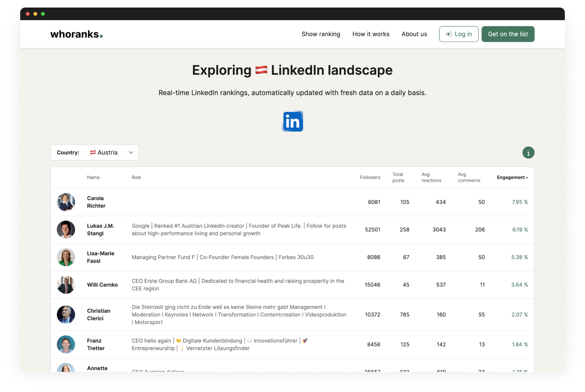Click the 5.38 % engagement value
This screenshot has height=392, width=585.
519,257
